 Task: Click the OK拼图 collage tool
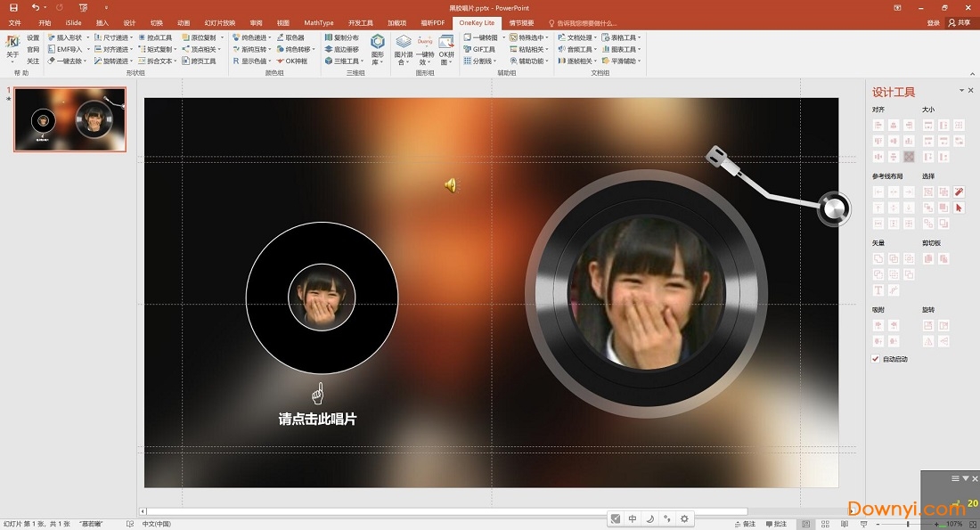point(445,51)
